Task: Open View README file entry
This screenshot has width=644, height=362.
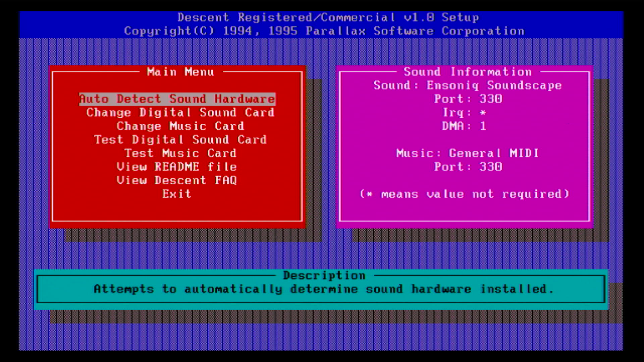Action: coord(177,167)
